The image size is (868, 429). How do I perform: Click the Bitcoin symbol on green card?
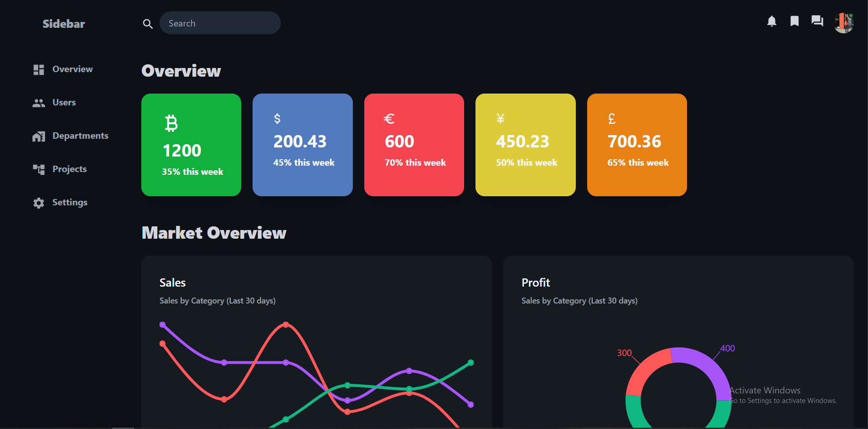point(171,123)
